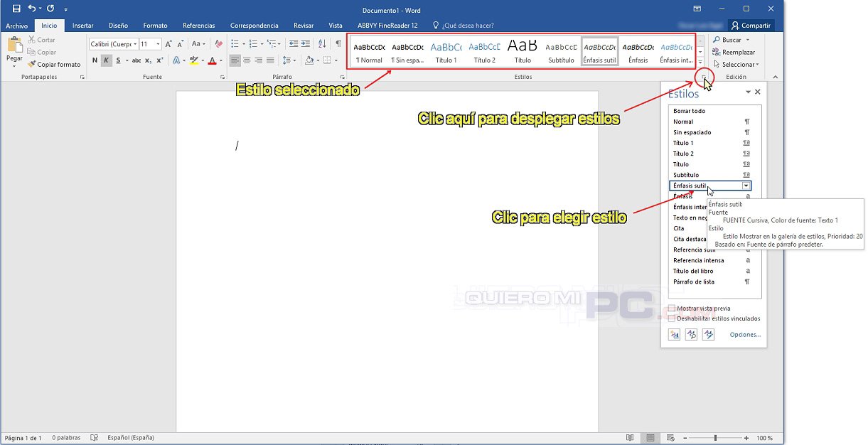Toggle bold N formatting
Screen dimensions: 868x445
(x=95, y=60)
